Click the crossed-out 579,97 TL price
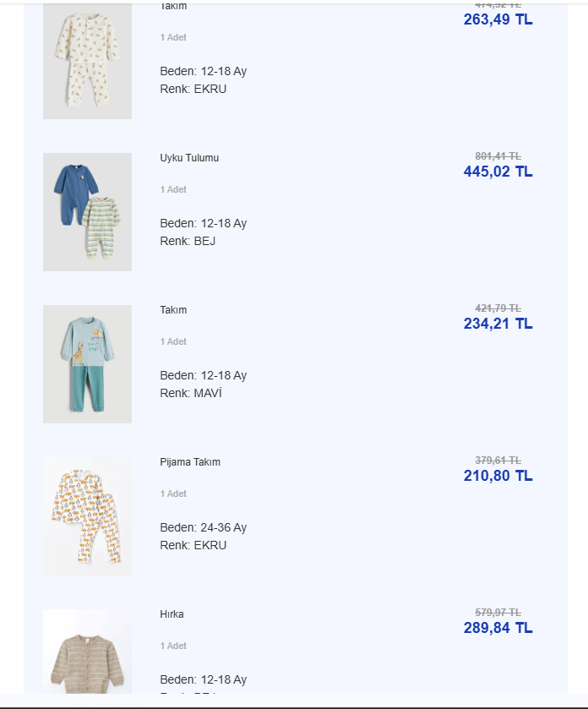Image resolution: width=588 pixels, height=709 pixels. pos(498,613)
